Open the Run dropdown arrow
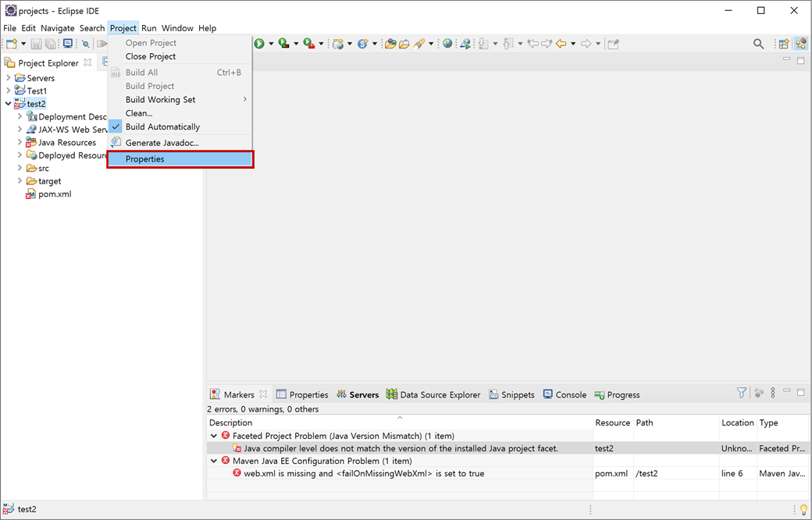The image size is (812, 520). pyautogui.click(x=271, y=44)
